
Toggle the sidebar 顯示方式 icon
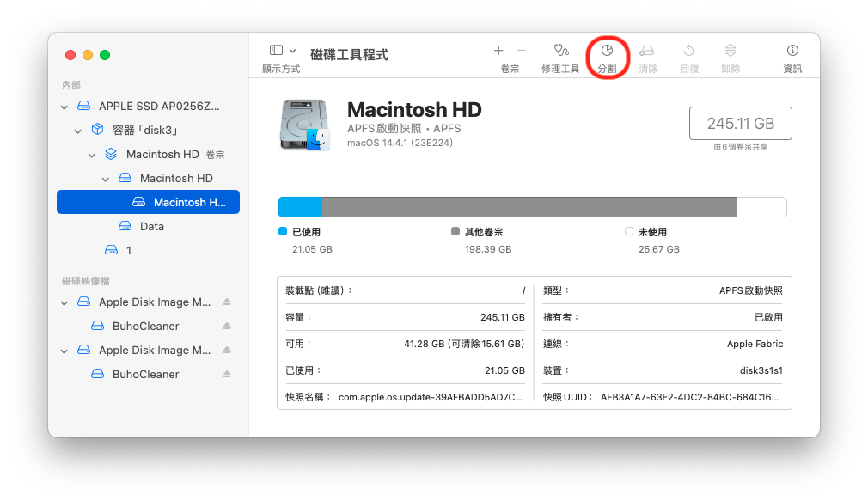(276, 51)
